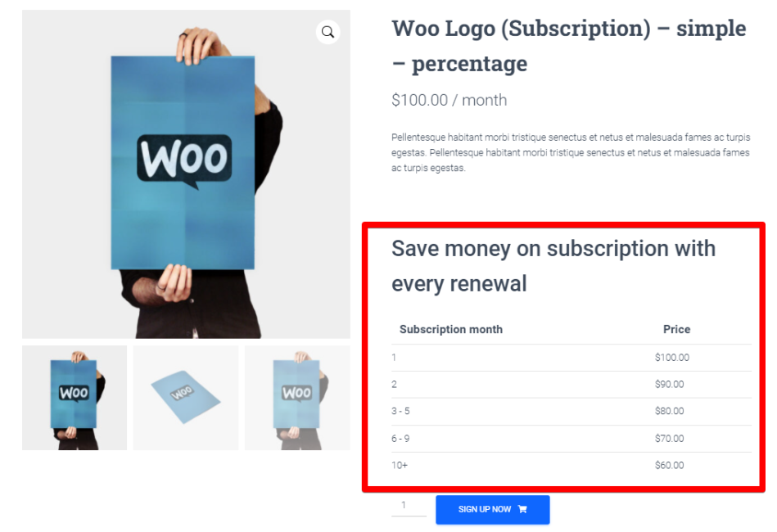Click the $80.00 price cell
The height and width of the screenshot is (532, 777).
click(669, 411)
